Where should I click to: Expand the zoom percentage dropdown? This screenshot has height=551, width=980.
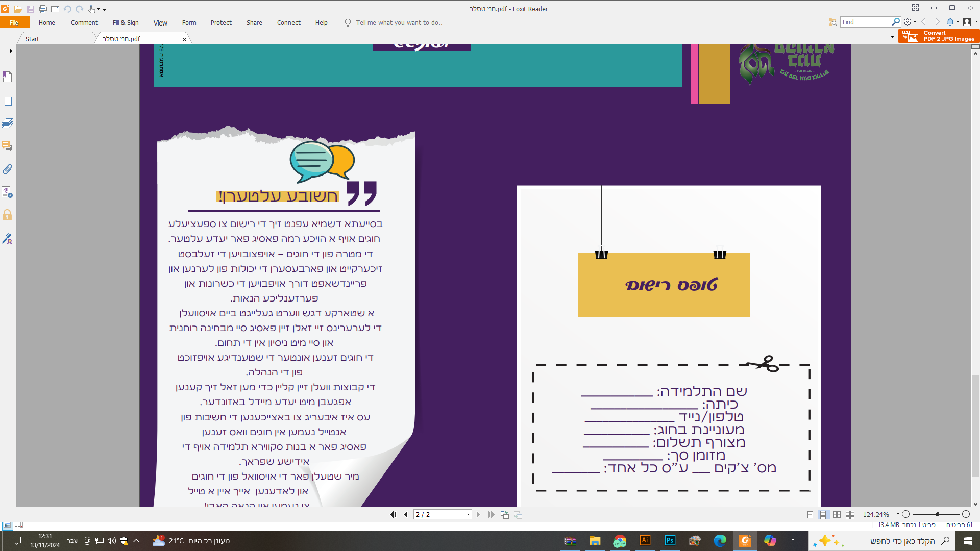pyautogui.click(x=898, y=514)
